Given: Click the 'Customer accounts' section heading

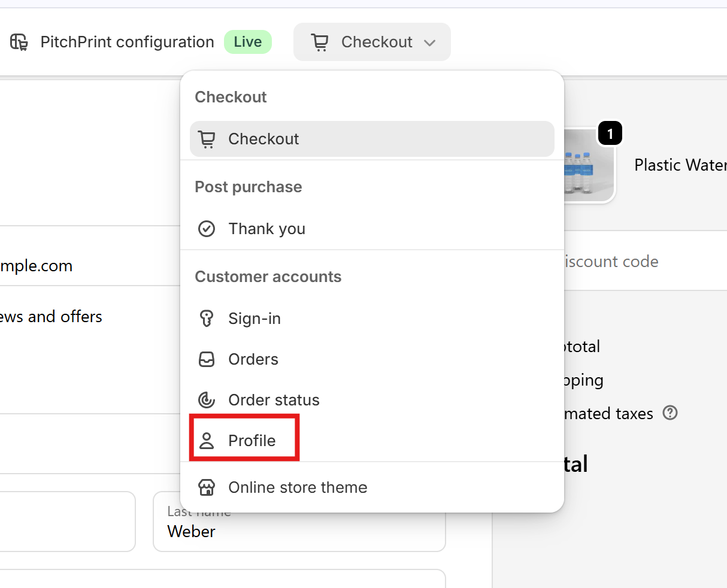Looking at the screenshot, I should (268, 277).
